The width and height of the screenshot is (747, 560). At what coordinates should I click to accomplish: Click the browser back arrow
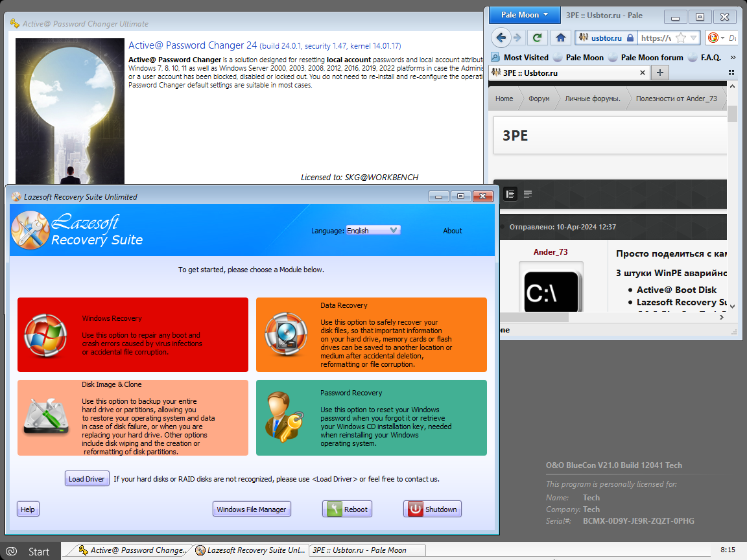click(500, 38)
